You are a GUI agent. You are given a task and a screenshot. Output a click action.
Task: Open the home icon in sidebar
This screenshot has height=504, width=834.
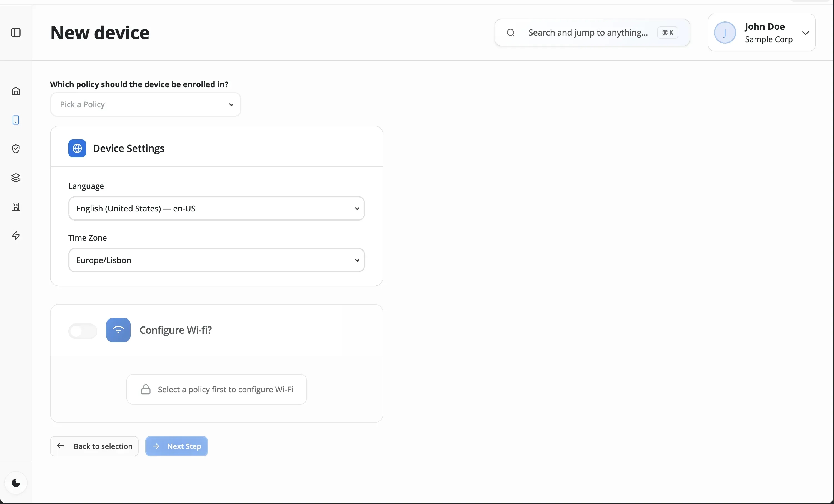(16, 91)
